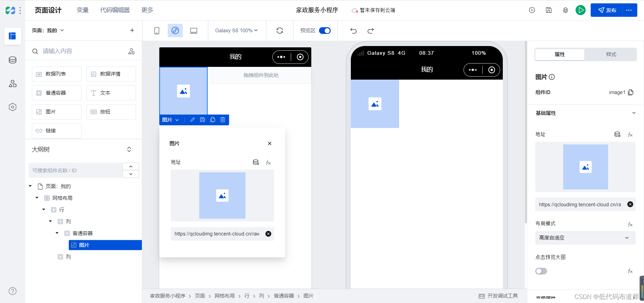The width and height of the screenshot is (644, 303).
Task: Edit image component with pencil icon
Action: (x=193, y=120)
